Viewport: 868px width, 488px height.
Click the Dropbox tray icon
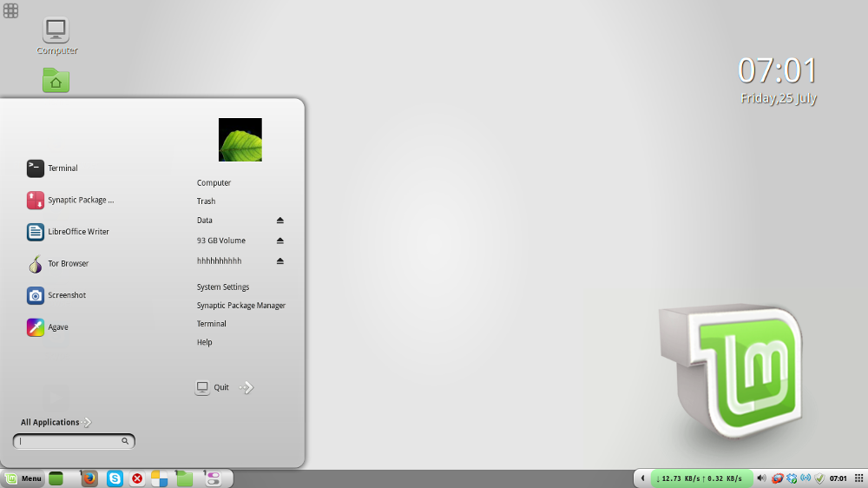[x=792, y=478]
